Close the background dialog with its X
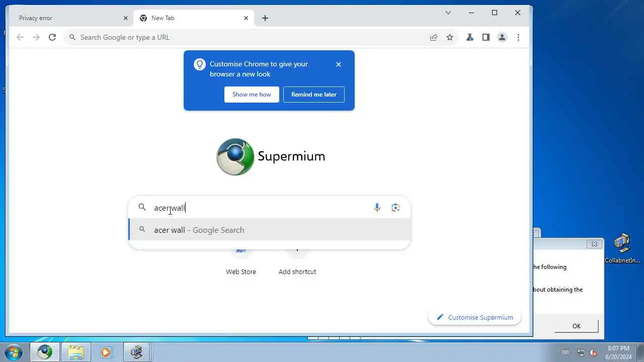644x362 pixels. pyautogui.click(x=594, y=244)
